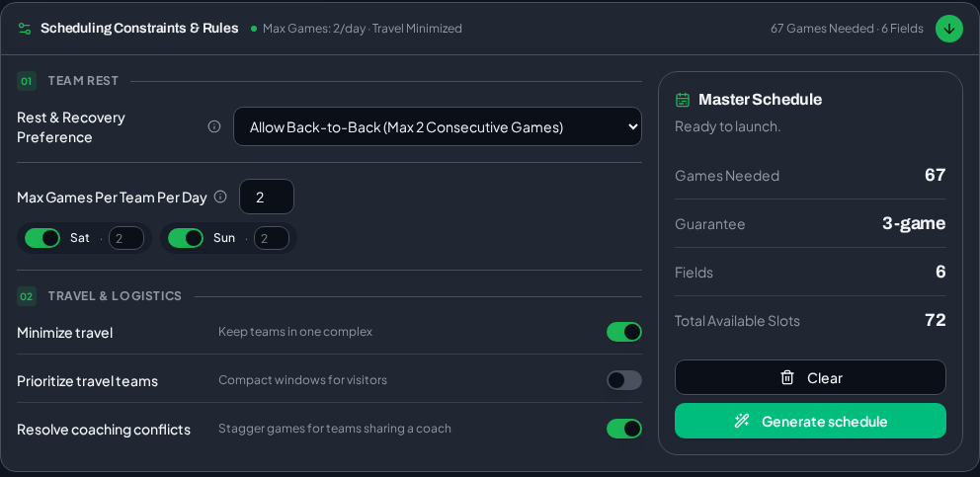Toggle the Sun day switch
Image resolution: width=980 pixels, height=477 pixels.
coord(186,238)
